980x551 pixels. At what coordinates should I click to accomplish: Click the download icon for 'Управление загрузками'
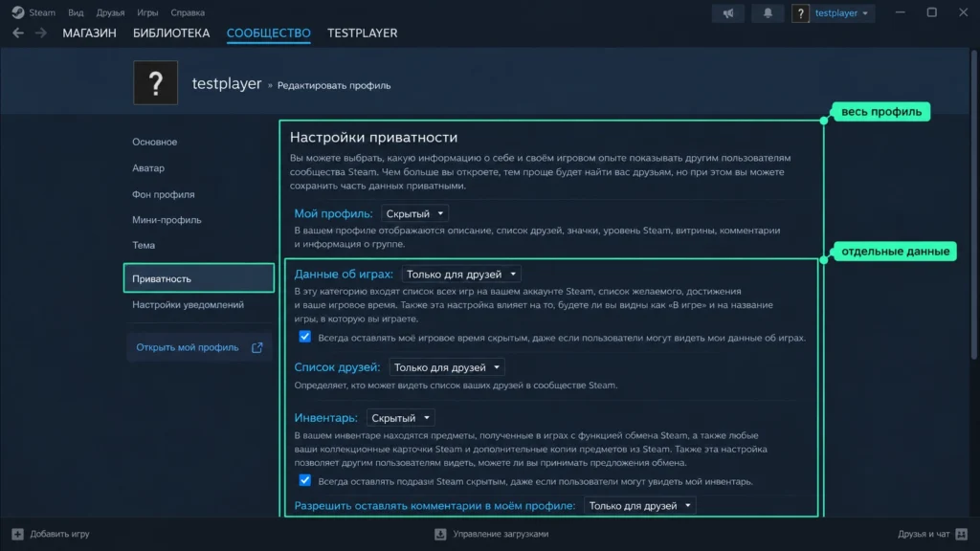pyautogui.click(x=440, y=534)
